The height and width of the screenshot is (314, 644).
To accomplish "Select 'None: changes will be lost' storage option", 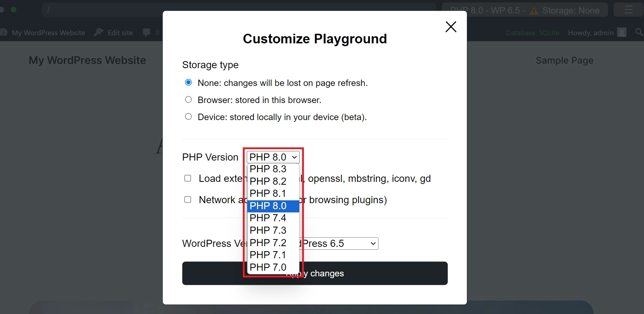I will [x=189, y=82].
